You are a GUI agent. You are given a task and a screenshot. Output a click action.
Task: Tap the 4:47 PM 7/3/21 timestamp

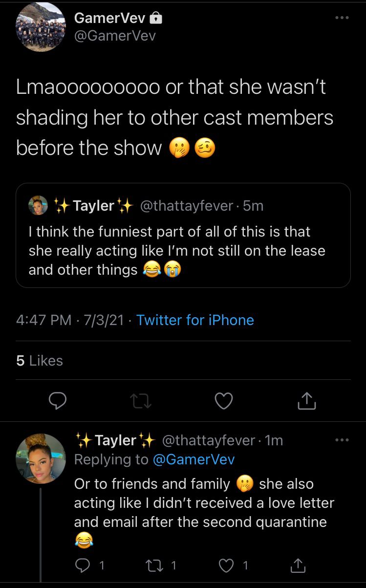pyautogui.click(x=70, y=320)
